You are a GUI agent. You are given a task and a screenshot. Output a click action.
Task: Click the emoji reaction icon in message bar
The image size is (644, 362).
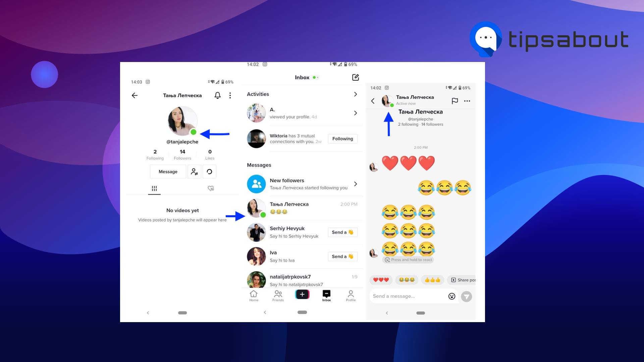click(451, 296)
